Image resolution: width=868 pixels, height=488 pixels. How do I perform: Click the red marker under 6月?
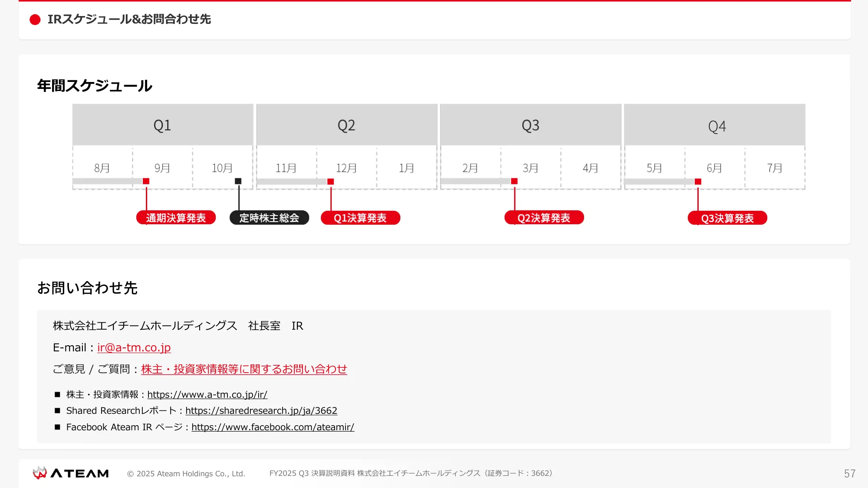698,182
